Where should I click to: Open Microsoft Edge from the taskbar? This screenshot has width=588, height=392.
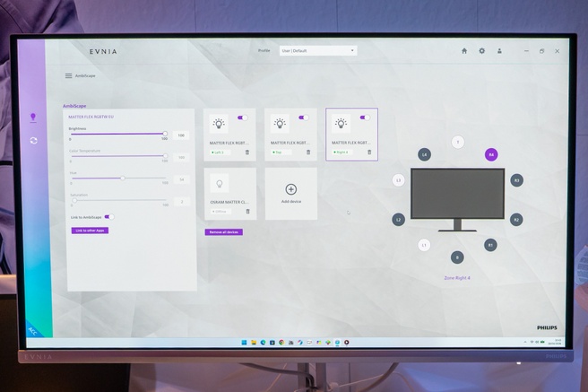pyautogui.click(x=263, y=342)
